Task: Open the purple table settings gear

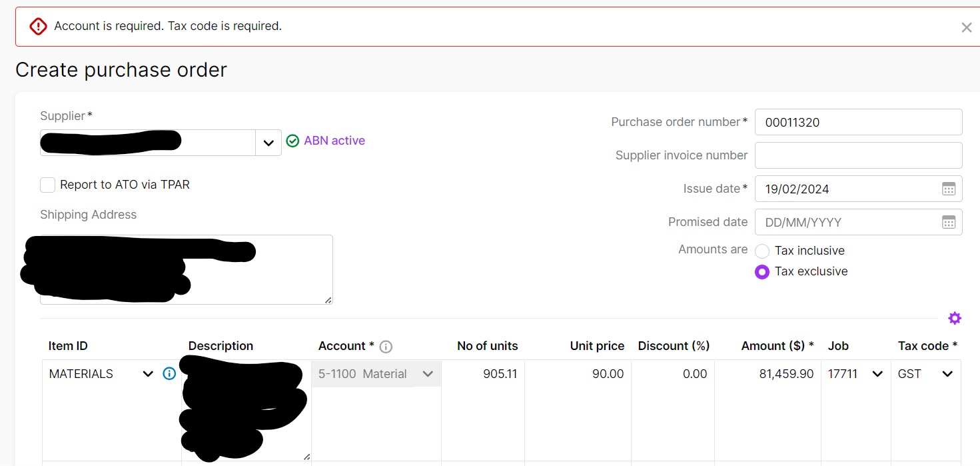Action: [x=955, y=319]
